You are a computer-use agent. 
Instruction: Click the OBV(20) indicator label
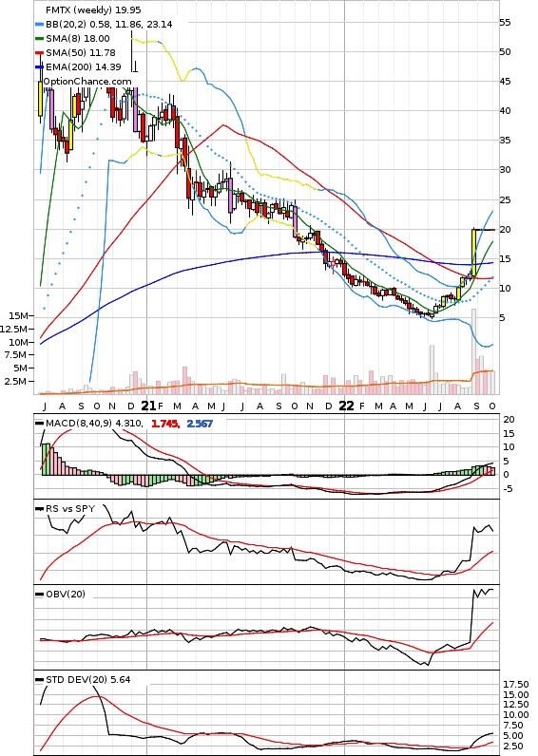point(66,594)
